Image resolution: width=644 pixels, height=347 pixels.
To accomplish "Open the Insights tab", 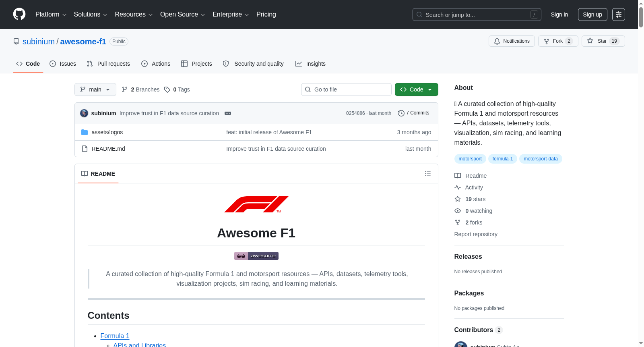I will (x=310, y=64).
